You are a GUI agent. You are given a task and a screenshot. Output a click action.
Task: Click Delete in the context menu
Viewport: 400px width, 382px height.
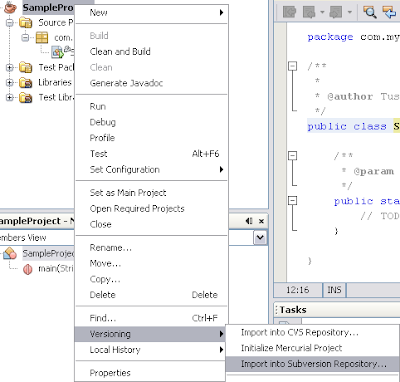click(151, 295)
